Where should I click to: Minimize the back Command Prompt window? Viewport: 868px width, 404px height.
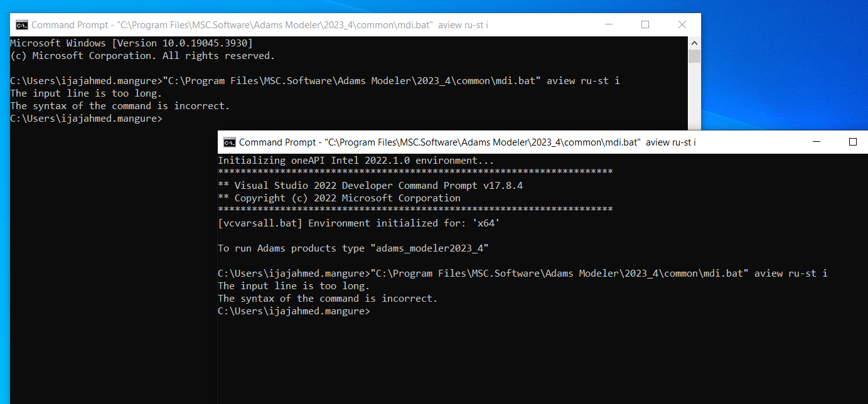click(608, 25)
